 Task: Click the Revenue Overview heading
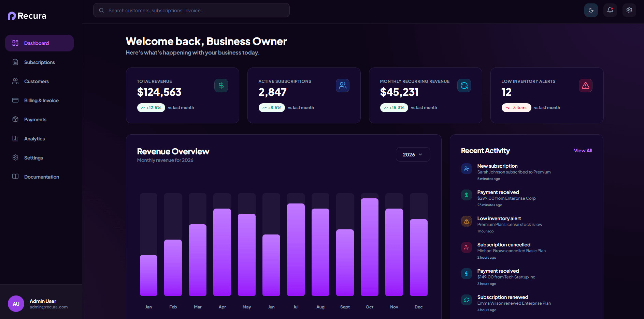pos(173,151)
